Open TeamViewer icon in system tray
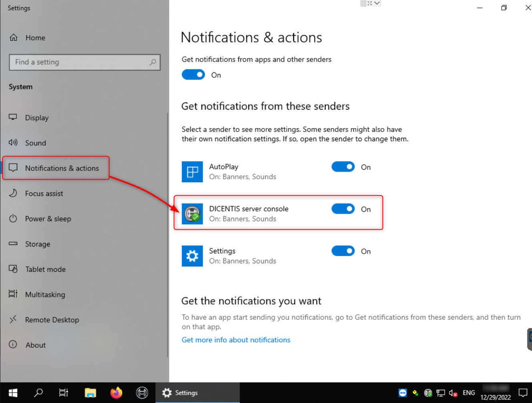The height and width of the screenshot is (403, 532). (x=403, y=393)
